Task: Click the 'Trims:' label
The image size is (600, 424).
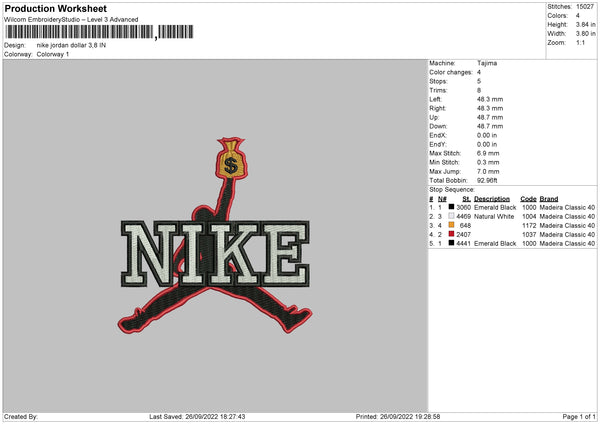Action: point(438,90)
